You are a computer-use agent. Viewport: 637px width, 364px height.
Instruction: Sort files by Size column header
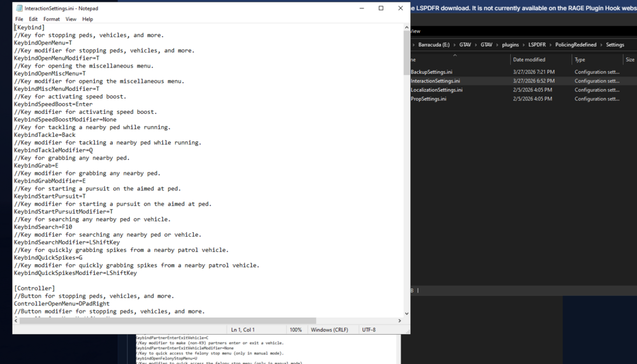(x=630, y=60)
